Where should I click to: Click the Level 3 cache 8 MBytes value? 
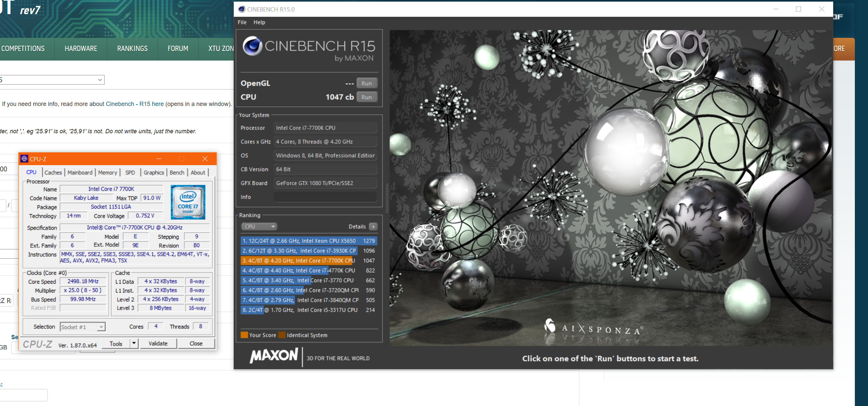tap(160, 308)
